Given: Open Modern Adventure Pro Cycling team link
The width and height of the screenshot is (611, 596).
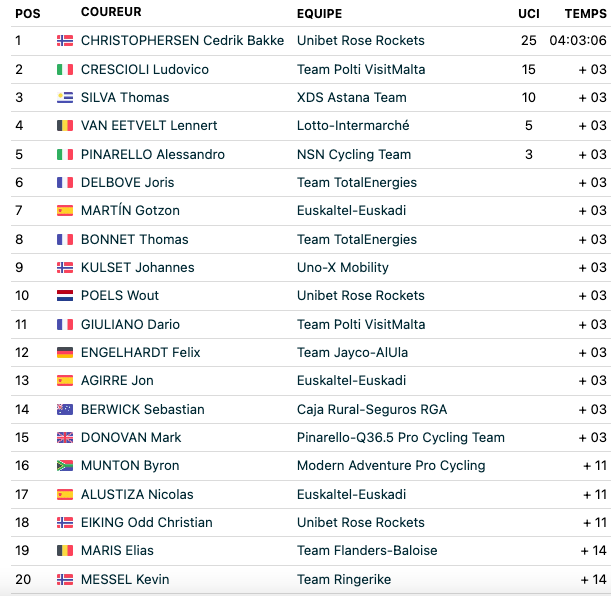Looking at the screenshot, I should (x=391, y=466).
